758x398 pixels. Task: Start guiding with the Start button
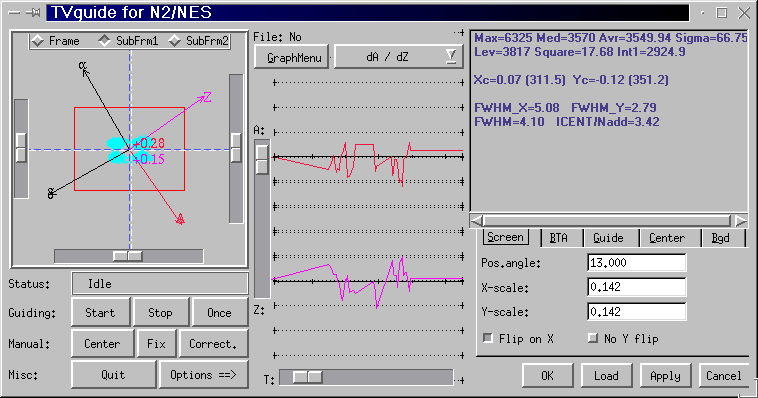click(x=101, y=312)
